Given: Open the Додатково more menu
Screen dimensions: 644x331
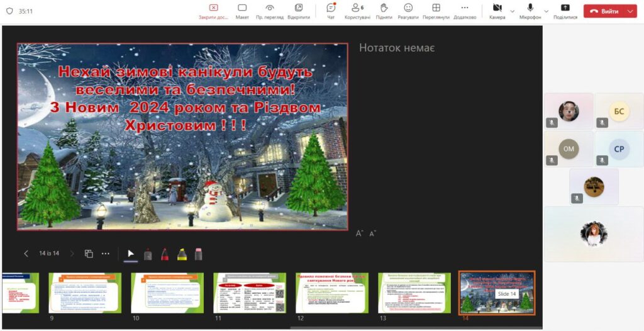Looking at the screenshot, I should click(x=465, y=11).
